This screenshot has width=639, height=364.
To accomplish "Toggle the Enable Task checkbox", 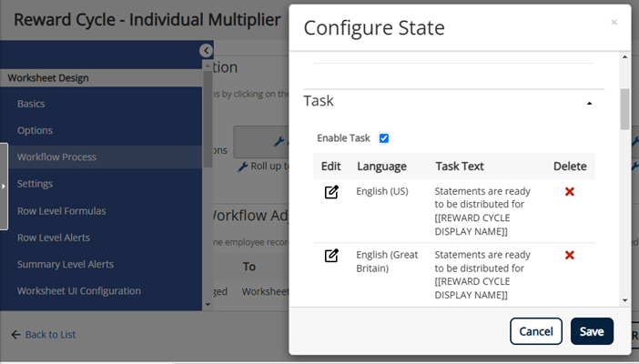I will coord(384,138).
